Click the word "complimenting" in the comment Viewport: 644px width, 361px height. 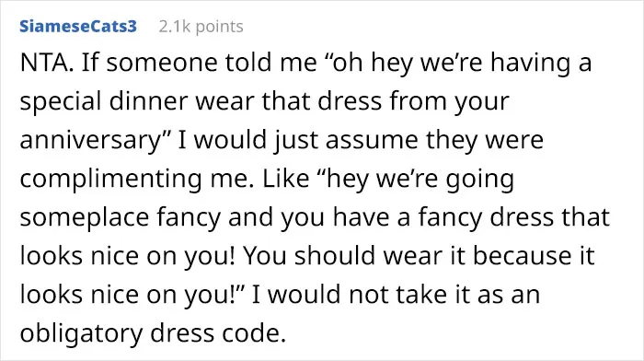pos(111,180)
